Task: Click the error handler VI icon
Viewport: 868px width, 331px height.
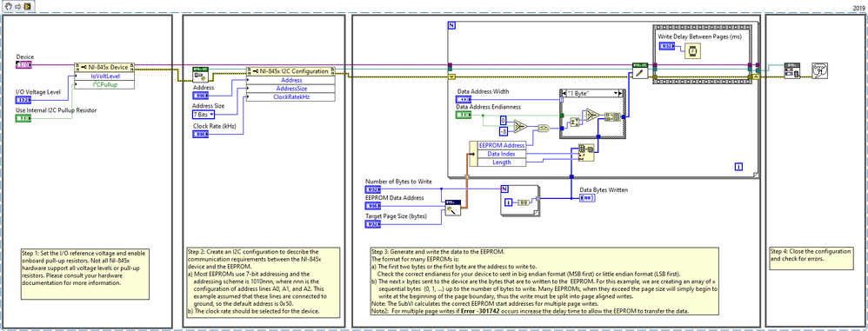Action: click(820, 70)
